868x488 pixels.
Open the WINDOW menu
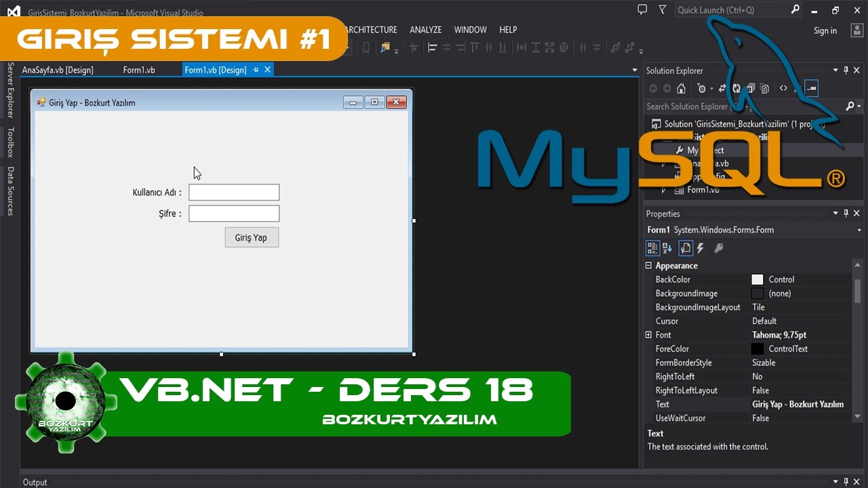click(x=470, y=30)
